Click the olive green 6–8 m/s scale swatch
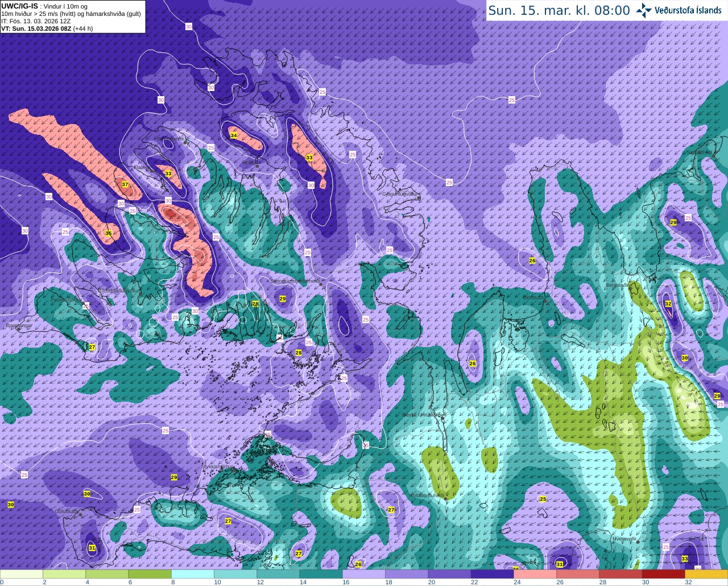 pos(150,574)
